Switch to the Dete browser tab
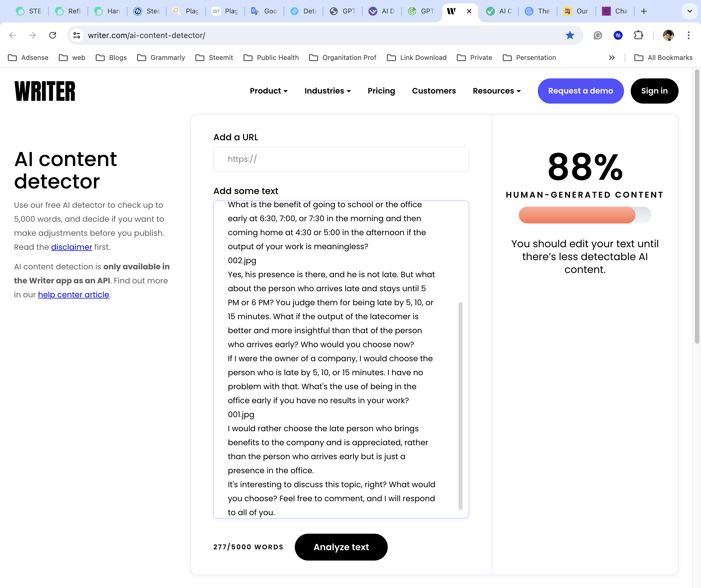This screenshot has height=588, width=701. point(303,11)
